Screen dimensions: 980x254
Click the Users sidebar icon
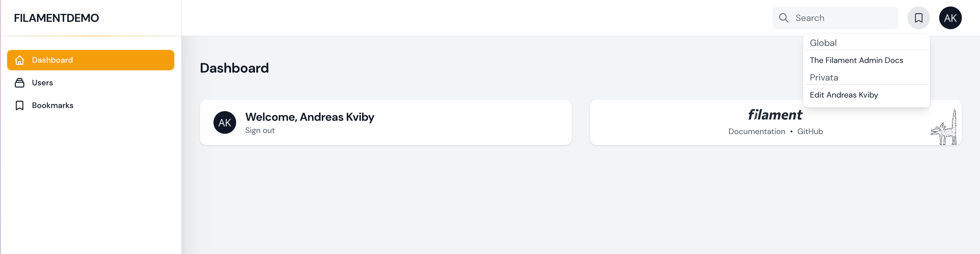point(19,82)
